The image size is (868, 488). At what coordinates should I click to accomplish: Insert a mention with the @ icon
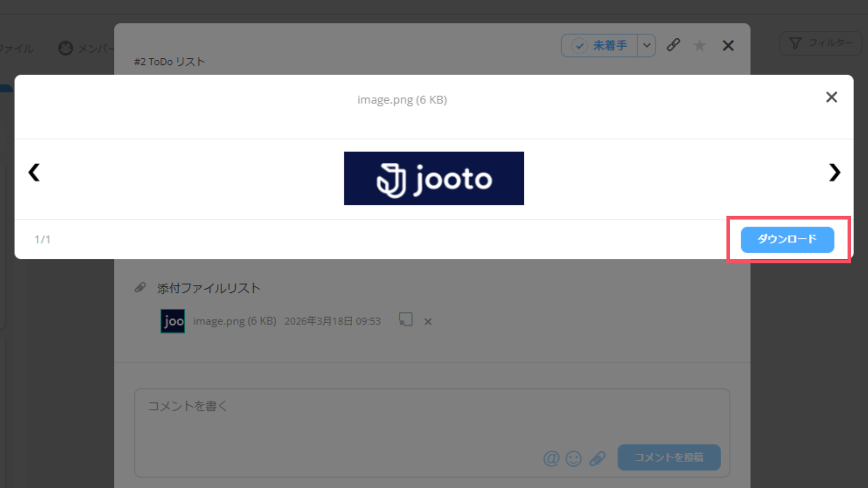(551, 459)
